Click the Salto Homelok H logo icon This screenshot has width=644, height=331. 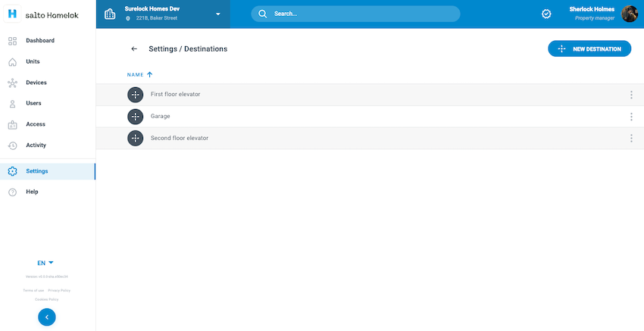(12, 14)
